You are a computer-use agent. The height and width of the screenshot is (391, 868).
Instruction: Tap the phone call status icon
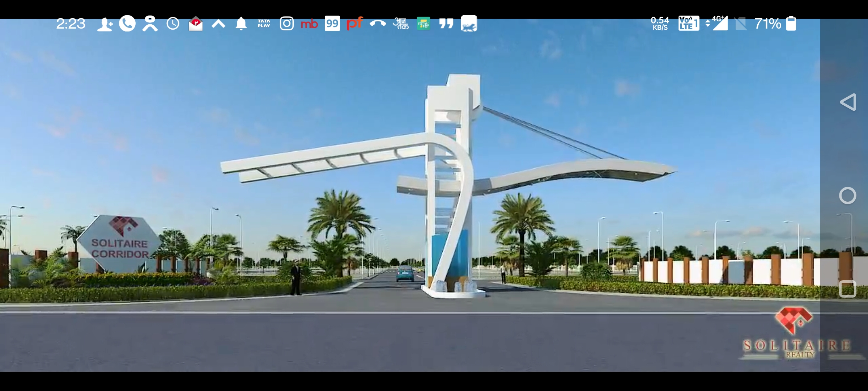click(127, 24)
